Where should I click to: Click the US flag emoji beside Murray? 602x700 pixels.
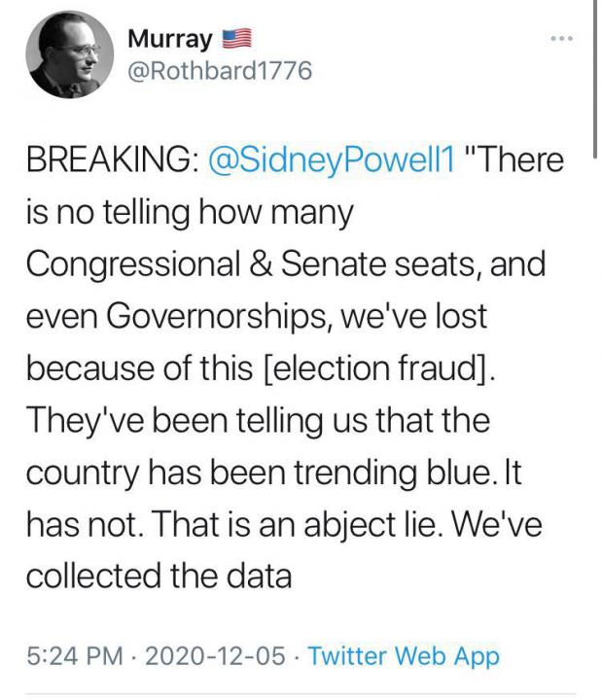pyautogui.click(x=237, y=40)
